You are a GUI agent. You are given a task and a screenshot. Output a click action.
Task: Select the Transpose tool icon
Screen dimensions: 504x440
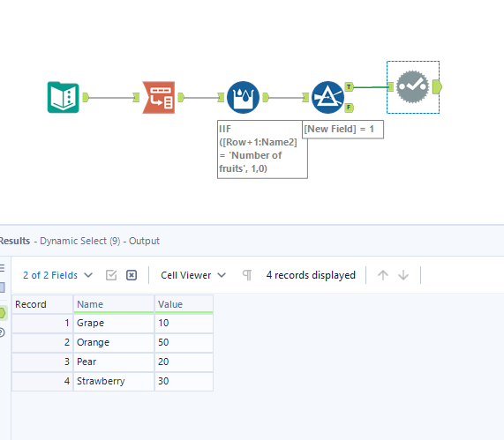click(x=159, y=97)
